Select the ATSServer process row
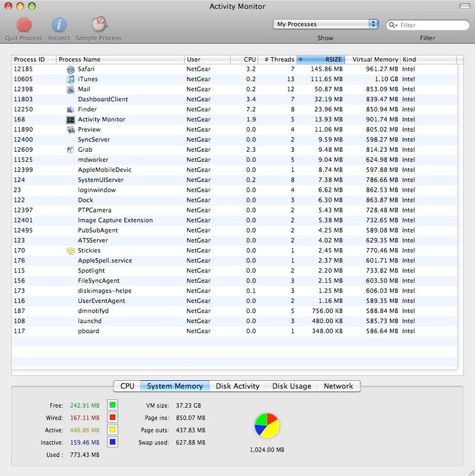The width and height of the screenshot is (475, 476). (x=235, y=240)
